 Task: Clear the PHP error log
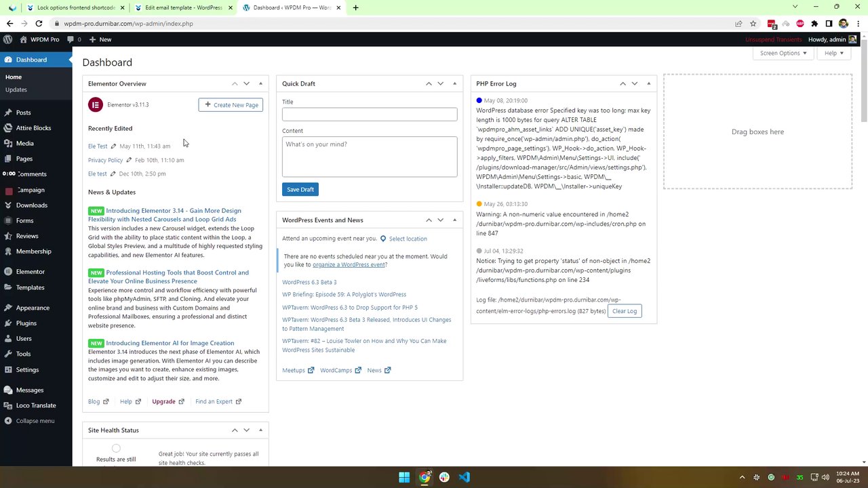[x=624, y=311]
